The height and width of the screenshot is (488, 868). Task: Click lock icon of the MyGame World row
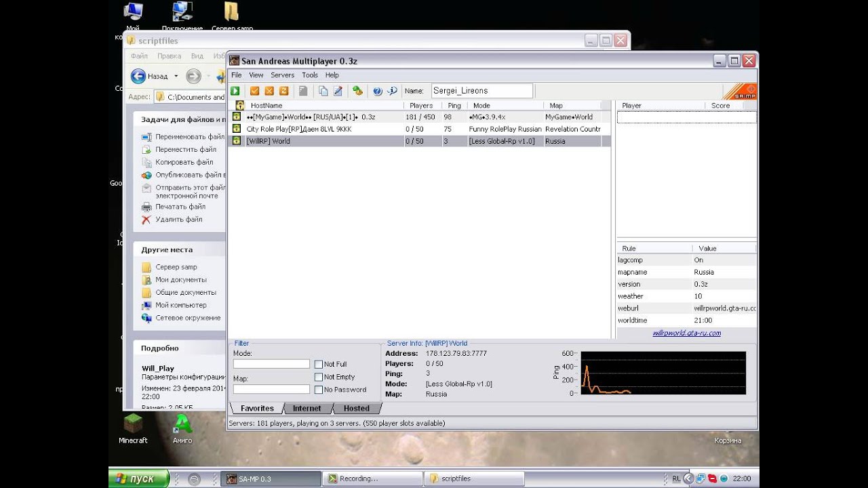coord(237,117)
